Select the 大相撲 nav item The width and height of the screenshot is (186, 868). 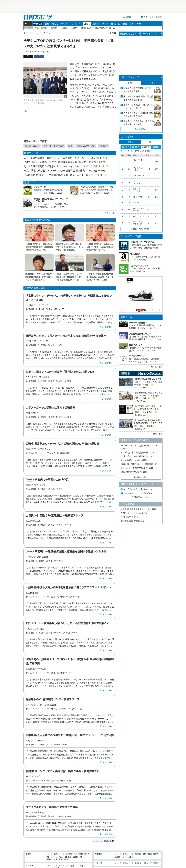pos(96,24)
